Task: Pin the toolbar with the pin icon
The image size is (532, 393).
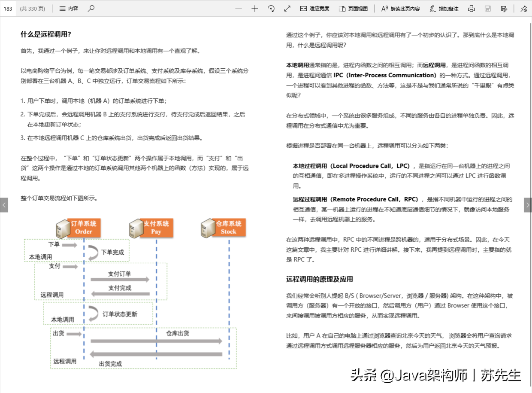Action: (523, 9)
